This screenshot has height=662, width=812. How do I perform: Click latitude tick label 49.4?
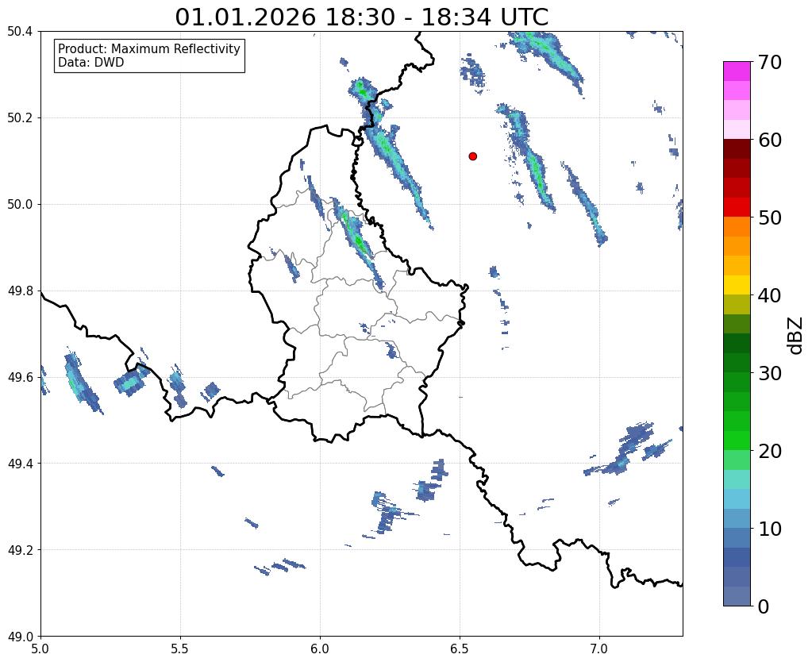[20, 464]
